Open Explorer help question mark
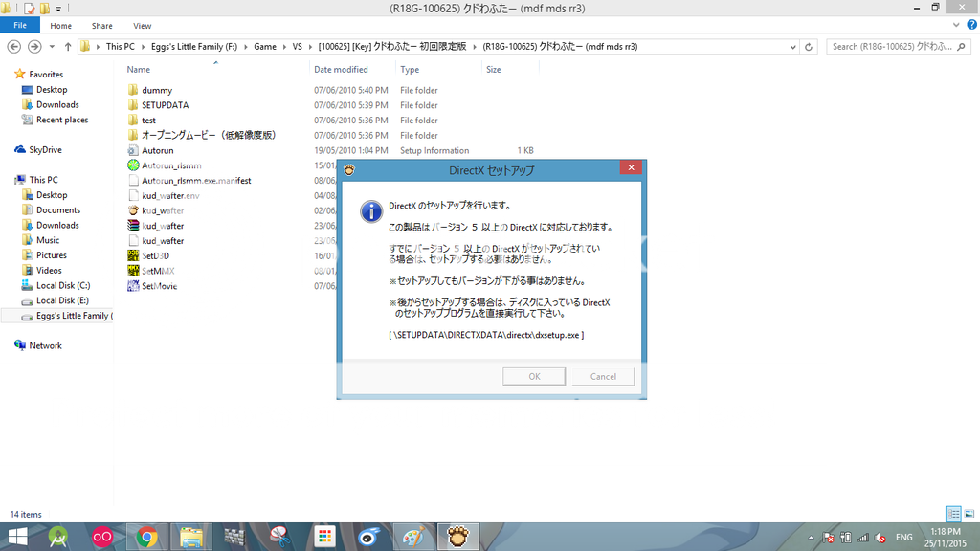Viewport: 980px width, 551px height. [x=969, y=26]
